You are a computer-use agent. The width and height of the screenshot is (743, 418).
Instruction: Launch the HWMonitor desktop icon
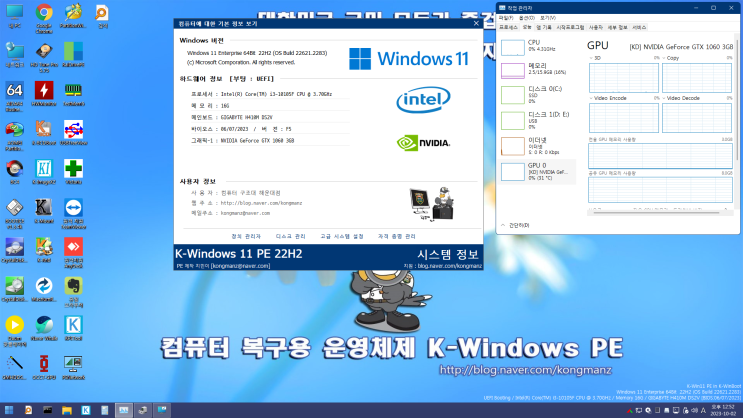coord(44,93)
